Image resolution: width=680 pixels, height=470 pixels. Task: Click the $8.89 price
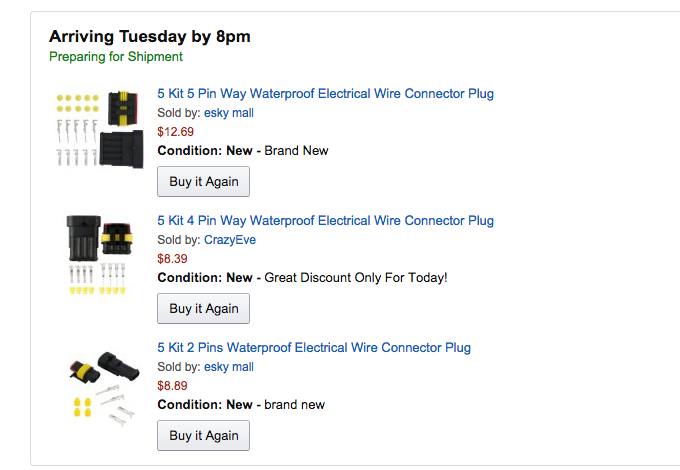point(172,386)
